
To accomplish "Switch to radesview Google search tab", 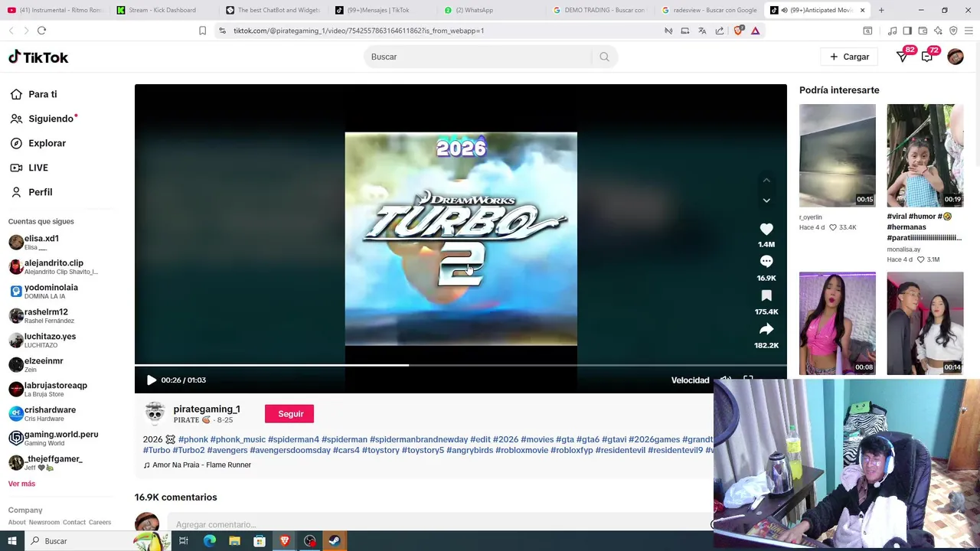I will 709,10.
